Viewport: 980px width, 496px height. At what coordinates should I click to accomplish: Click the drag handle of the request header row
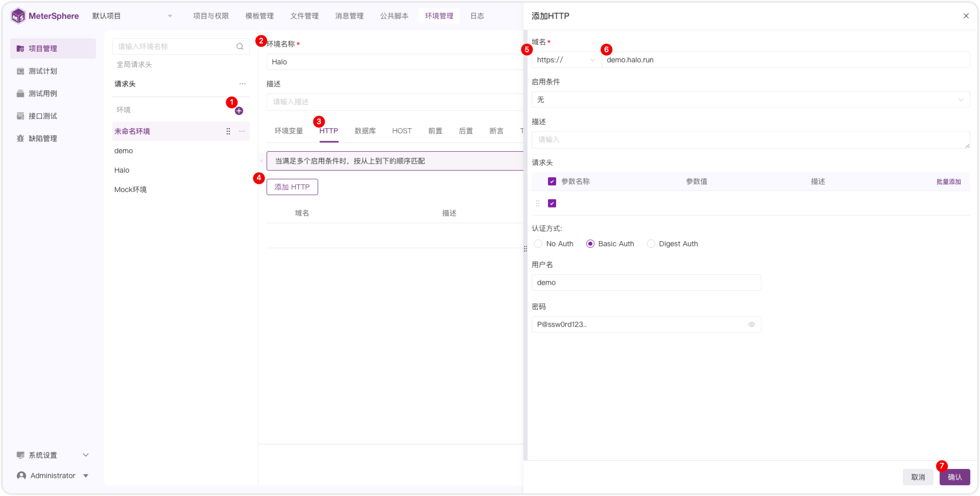[538, 203]
